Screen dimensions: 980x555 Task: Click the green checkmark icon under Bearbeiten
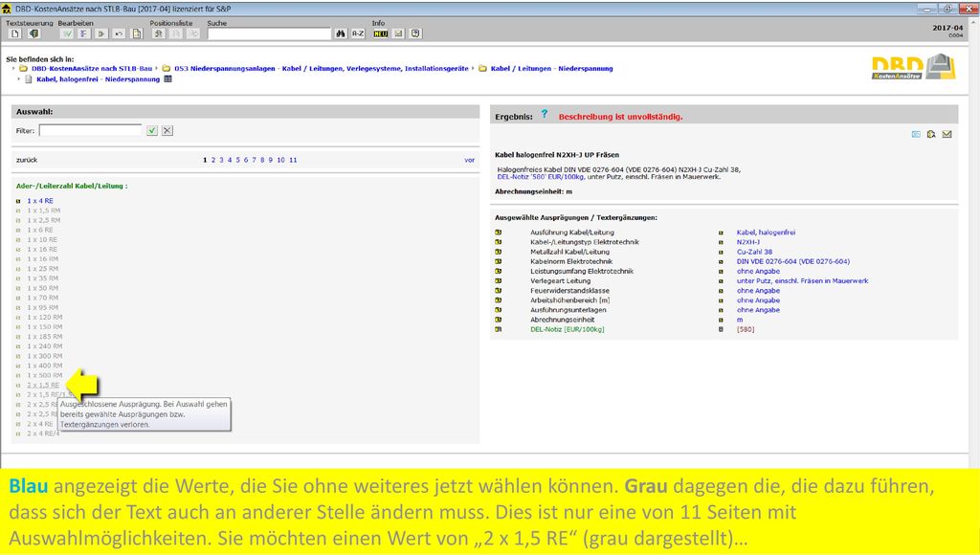click(67, 33)
